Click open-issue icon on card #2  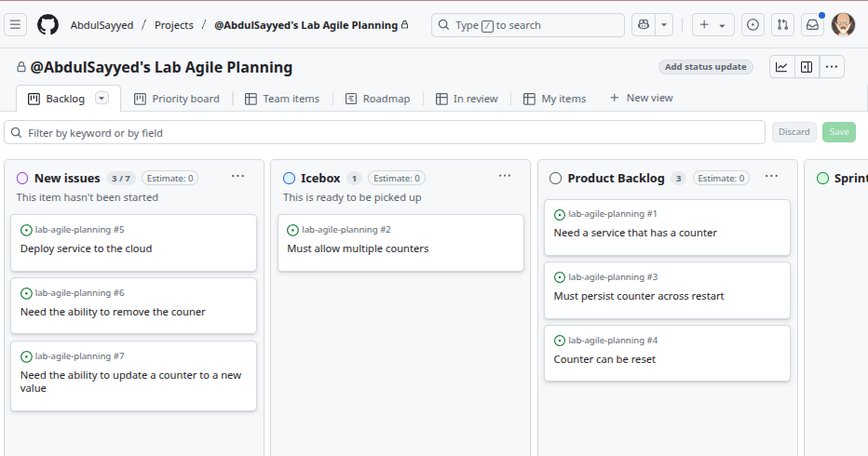(x=292, y=230)
